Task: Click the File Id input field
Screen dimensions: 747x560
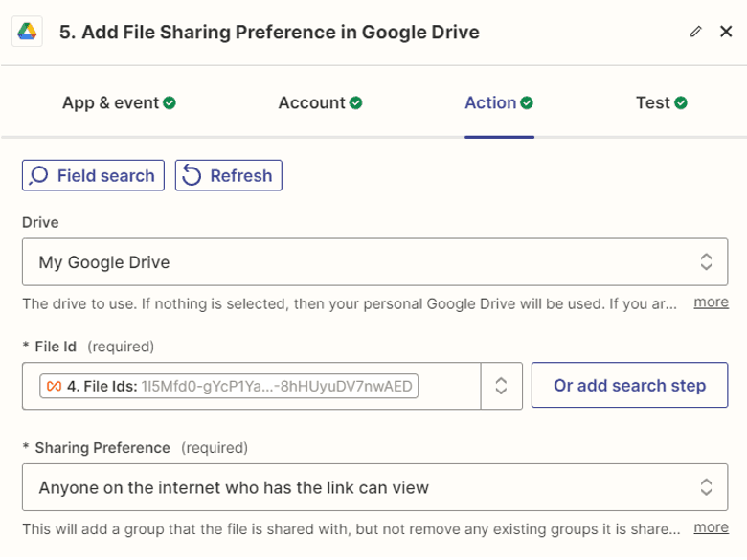Action: pyautogui.click(x=252, y=386)
